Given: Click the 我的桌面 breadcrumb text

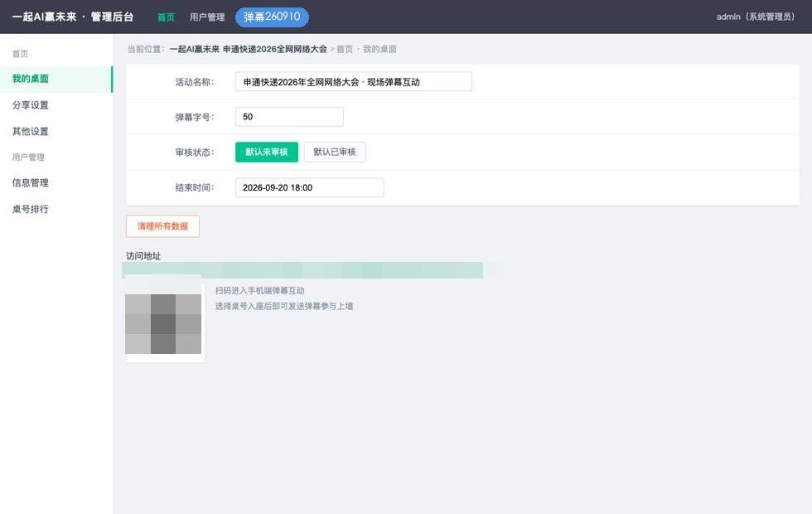Looking at the screenshot, I should (x=379, y=49).
